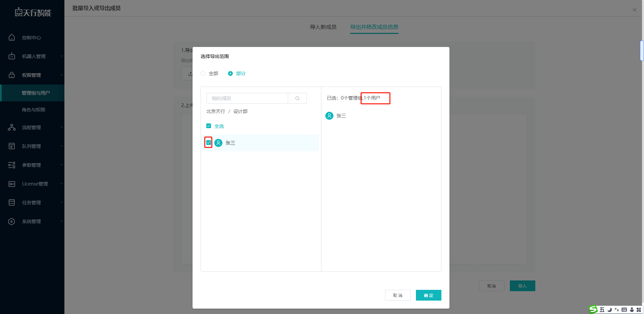Click the 系统管理 hexagon icon
This screenshot has width=644, height=314.
[x=12, y=221]
